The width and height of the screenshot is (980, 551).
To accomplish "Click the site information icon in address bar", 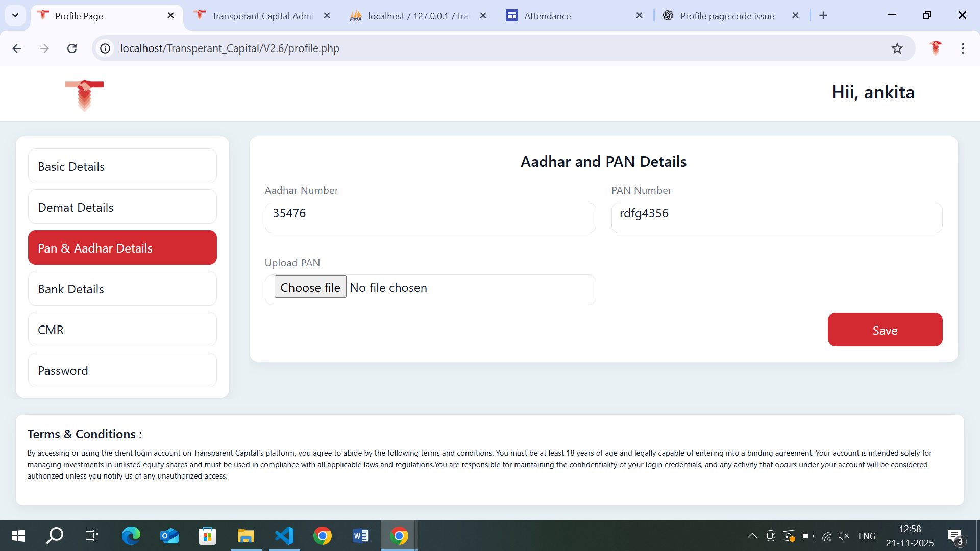I will pyautogui.click(x=105, y=48).
